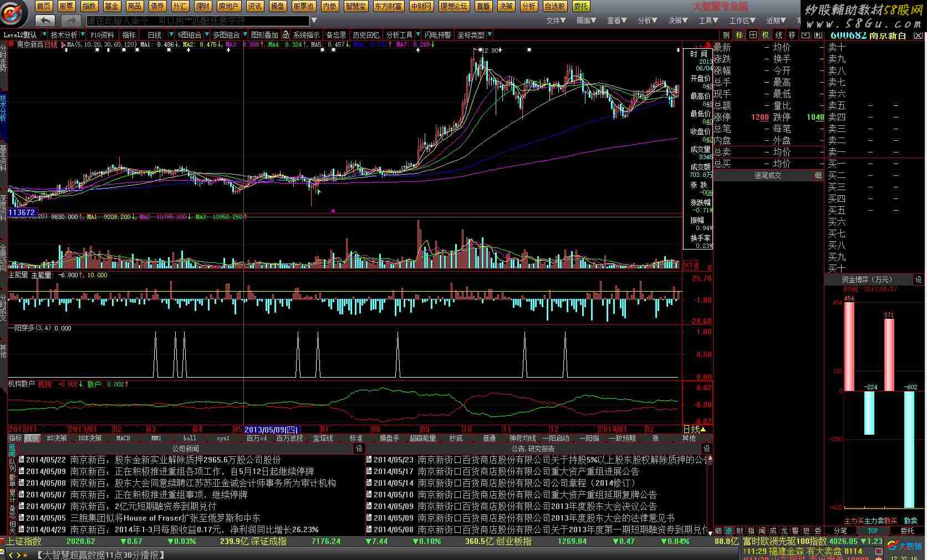Expand the 多图组合 dropdown arrow
Image resolution: width=927 pixels, height=560 pixels.
pyautogui.click(x=245, y=35)
